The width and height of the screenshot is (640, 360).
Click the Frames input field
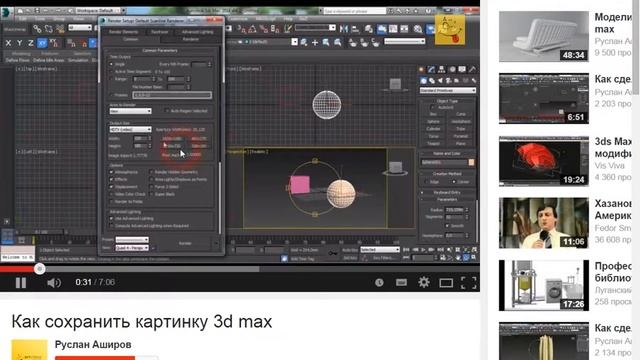[172, 95]
